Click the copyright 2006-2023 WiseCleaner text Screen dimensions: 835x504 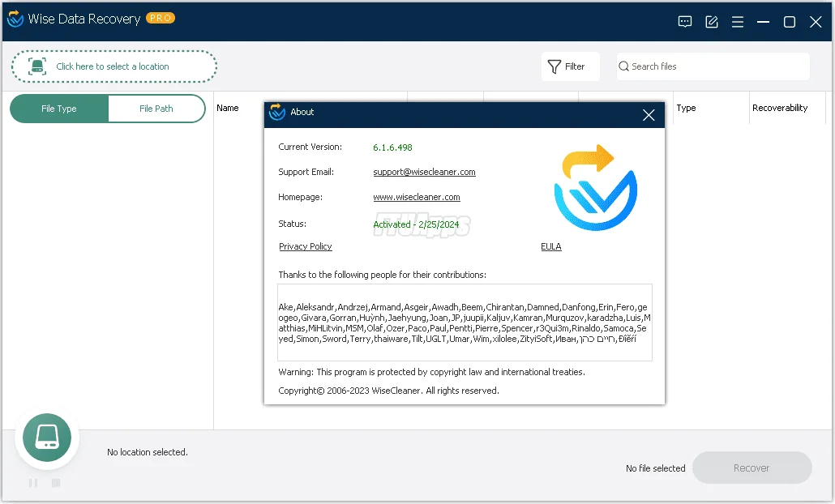click(x=388, y=391)
